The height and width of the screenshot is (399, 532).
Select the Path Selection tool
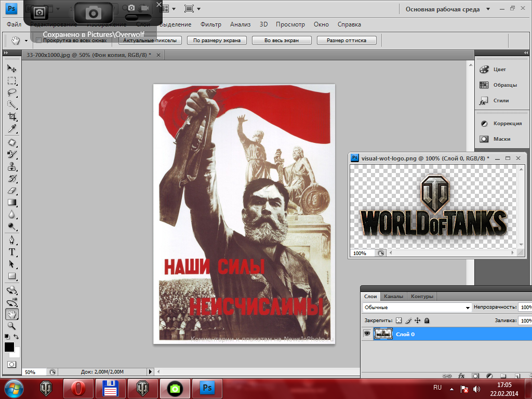click(12, 264)
